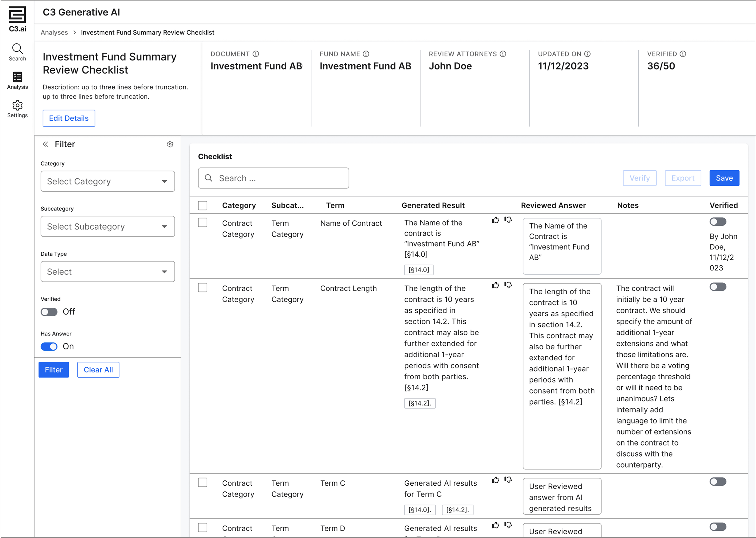756x538 pixels.
Task: Click info icon next to DOCUMENT
Action: pyautogui.click(x=256, y=54)
